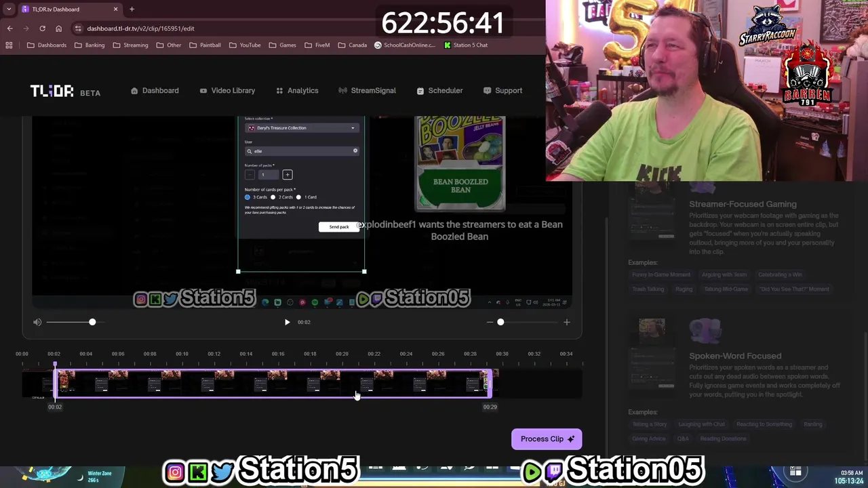The width and height of the screenshot is (868, 488).
Task: Open the Video Library section
Action: tap(227, 91)
